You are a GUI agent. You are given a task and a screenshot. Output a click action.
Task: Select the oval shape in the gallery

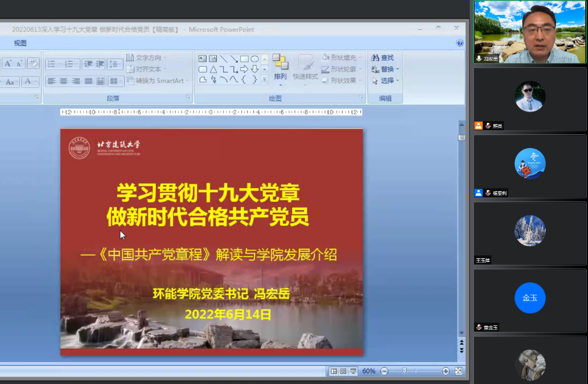pyautogui.click(x=254, y=59)
